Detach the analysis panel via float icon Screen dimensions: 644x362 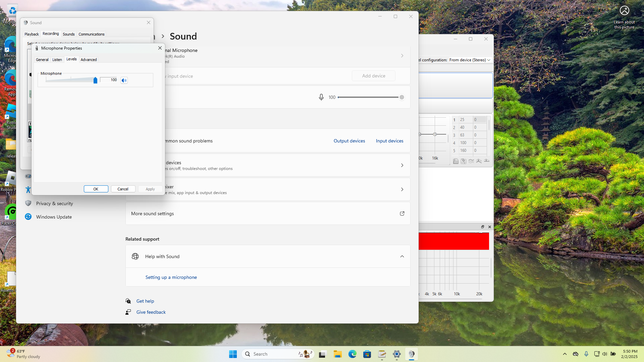pyautogui.click(x=482, y=227)
